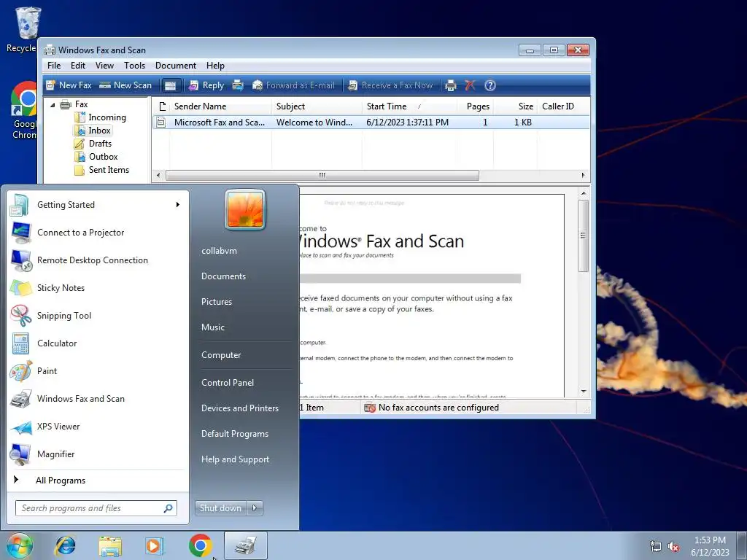Launch Paint from Start menu
The width and height of the screenshot is (747, 560).
click(96, 371)
